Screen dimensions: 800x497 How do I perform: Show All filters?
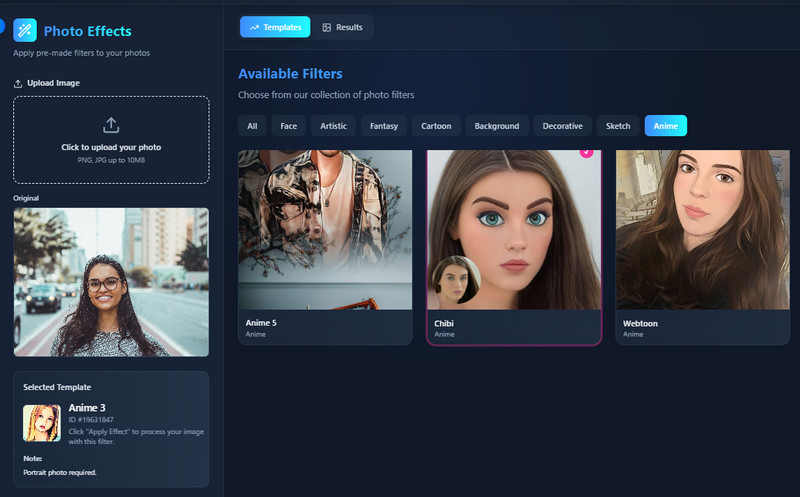click(252, 126)
